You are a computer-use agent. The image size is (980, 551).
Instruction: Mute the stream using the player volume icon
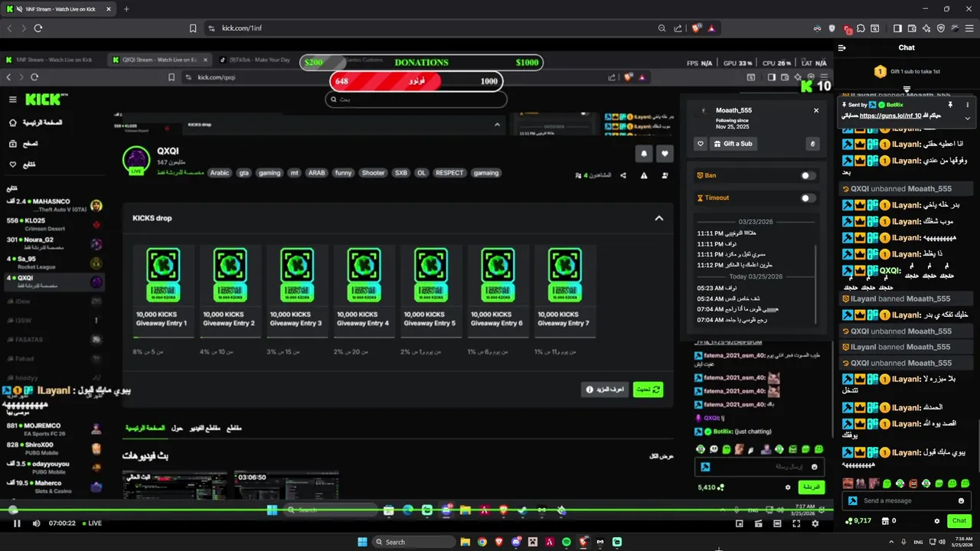coord(37,523)
